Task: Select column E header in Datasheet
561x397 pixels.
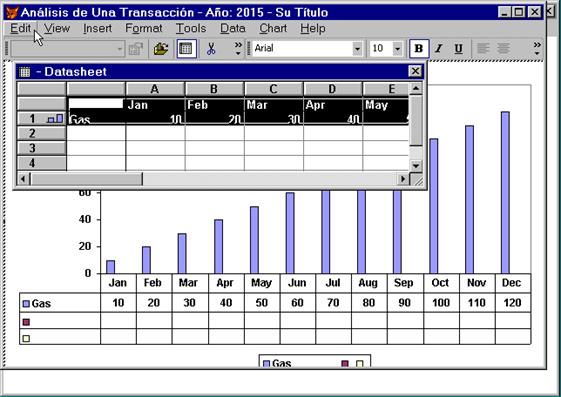Action: click(x=386, y=89)
